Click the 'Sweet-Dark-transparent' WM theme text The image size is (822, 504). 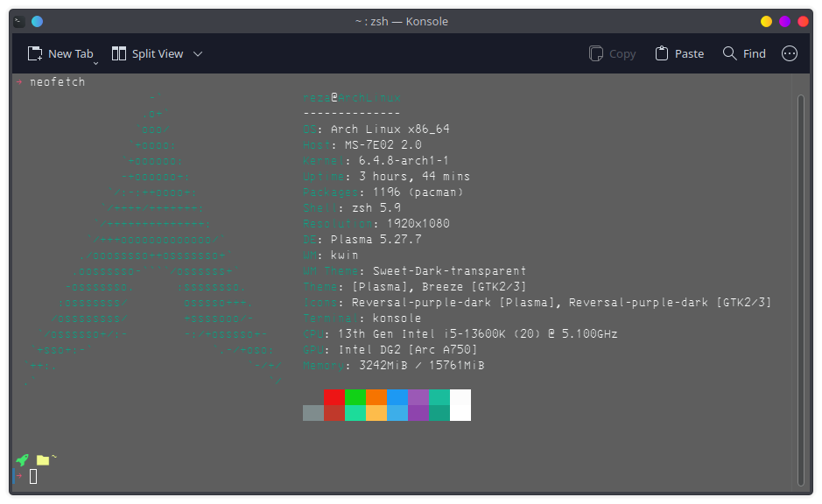(449, 271)
